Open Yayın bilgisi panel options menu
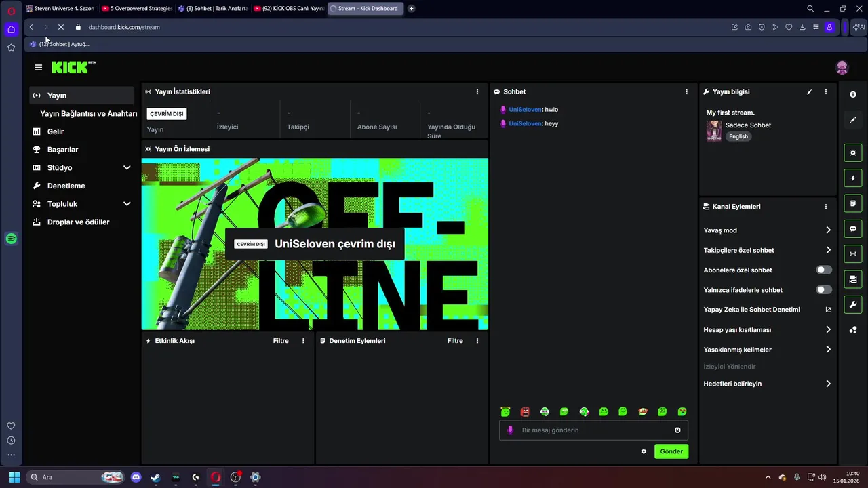 pyautogui.click(x=825, y=91)
